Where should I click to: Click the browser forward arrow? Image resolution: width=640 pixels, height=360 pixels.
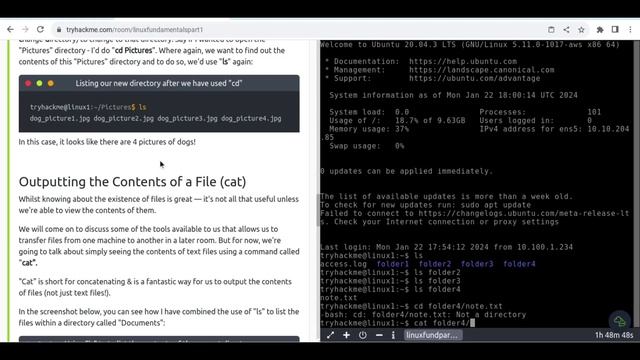tap(25, 29)
